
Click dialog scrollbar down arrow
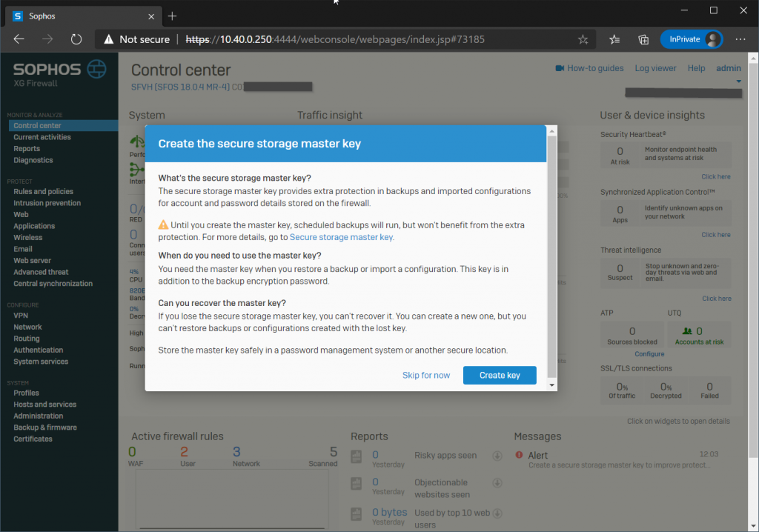tap(551, 385)
